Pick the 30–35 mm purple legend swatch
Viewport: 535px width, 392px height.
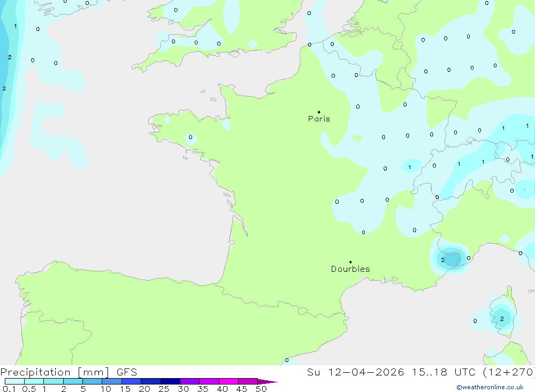click(190, 381)
